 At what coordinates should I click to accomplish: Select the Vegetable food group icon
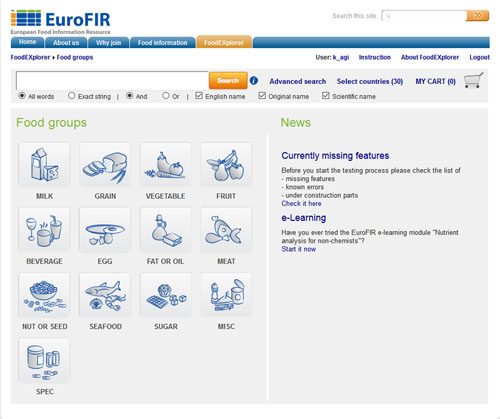click(x=166, y=165)
